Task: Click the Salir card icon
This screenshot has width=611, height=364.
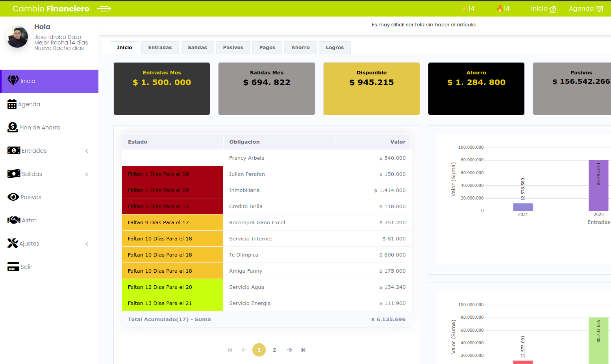Action: [13, 267]
